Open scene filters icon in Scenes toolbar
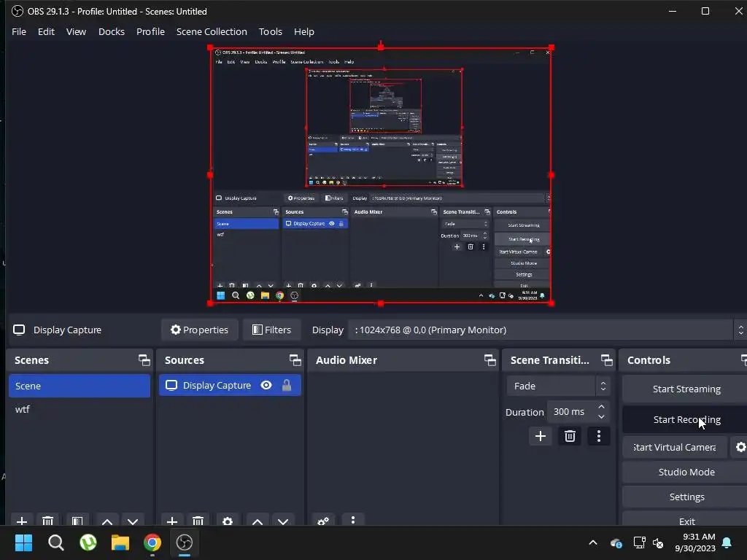This screenshot has width=747, height=560. coord(77,521)
